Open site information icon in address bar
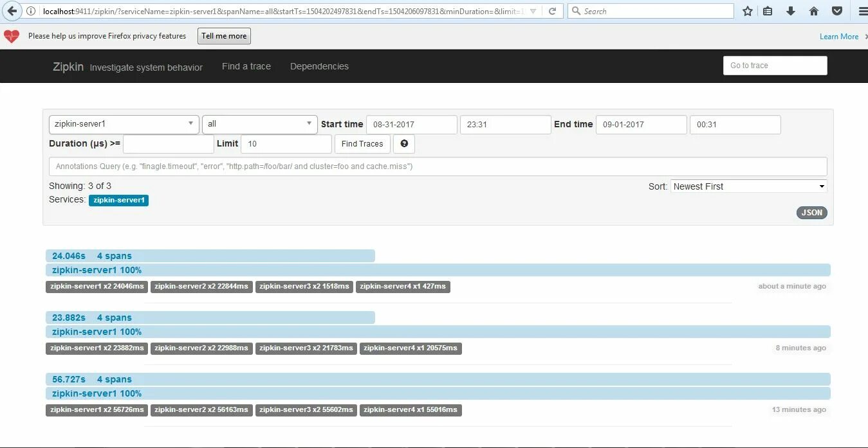 click(31, 11)
